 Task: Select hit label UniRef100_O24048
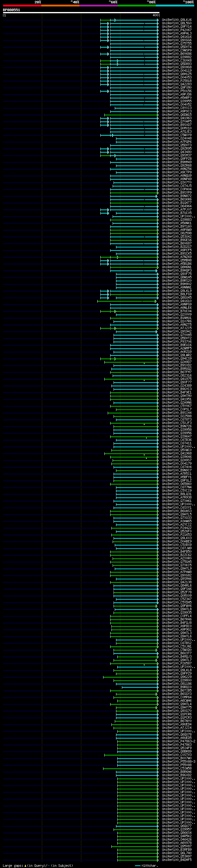click(x=177, y=139)
